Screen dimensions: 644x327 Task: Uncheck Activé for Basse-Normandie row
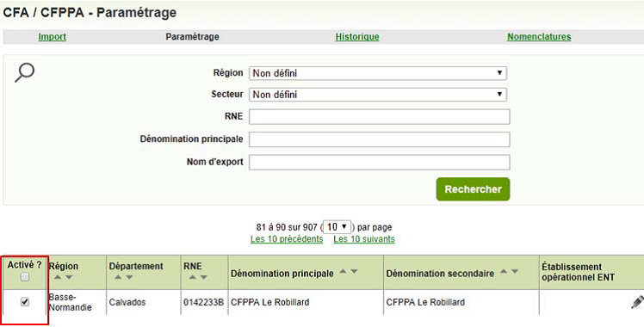25,302
